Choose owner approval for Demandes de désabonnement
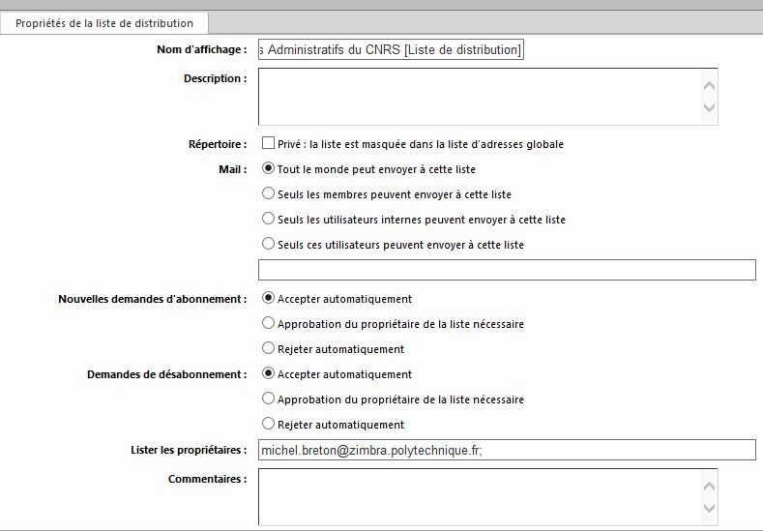Viewport: 763px width, 532px height. (x=268, y=399)
